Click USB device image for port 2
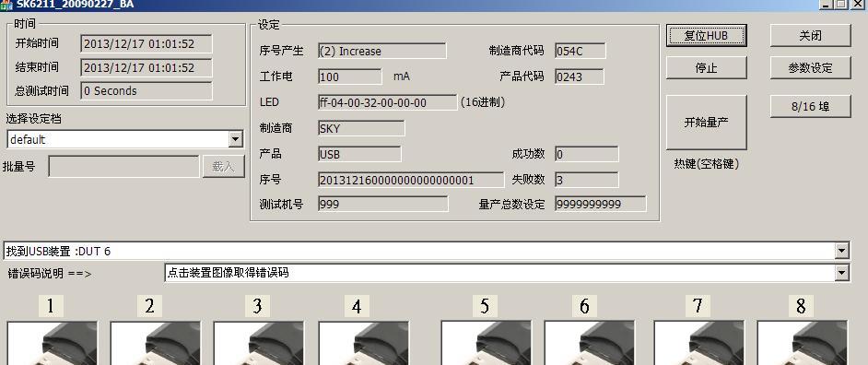This screenshot has height=365, width=868. tap(155, 343)
